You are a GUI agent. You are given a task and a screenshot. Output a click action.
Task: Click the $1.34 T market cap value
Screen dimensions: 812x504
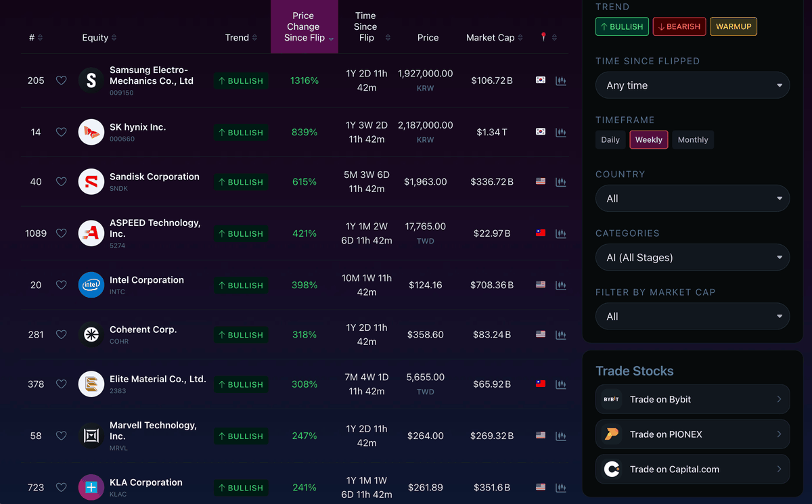click(492, 132)
